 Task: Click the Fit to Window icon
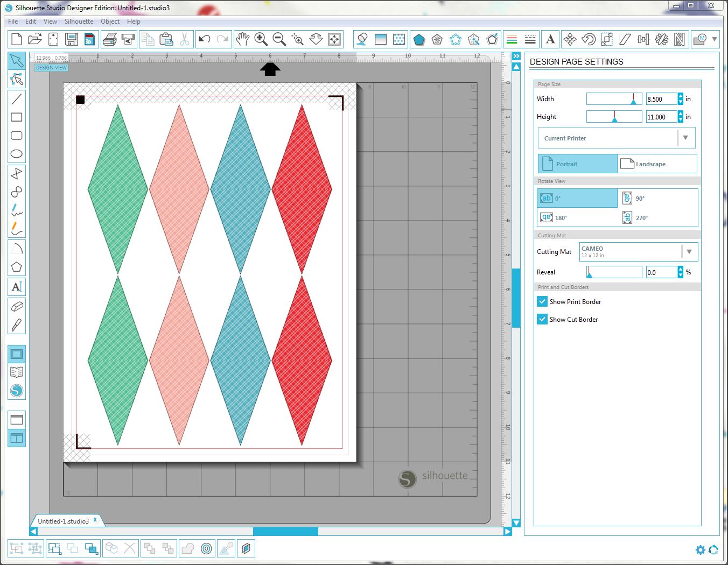point(334,39)
